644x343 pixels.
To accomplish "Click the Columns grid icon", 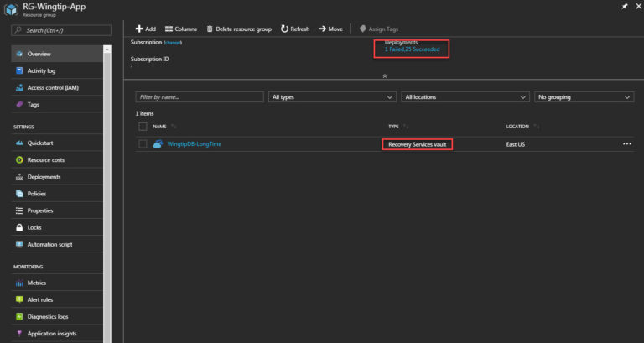I will coord(169,29).
